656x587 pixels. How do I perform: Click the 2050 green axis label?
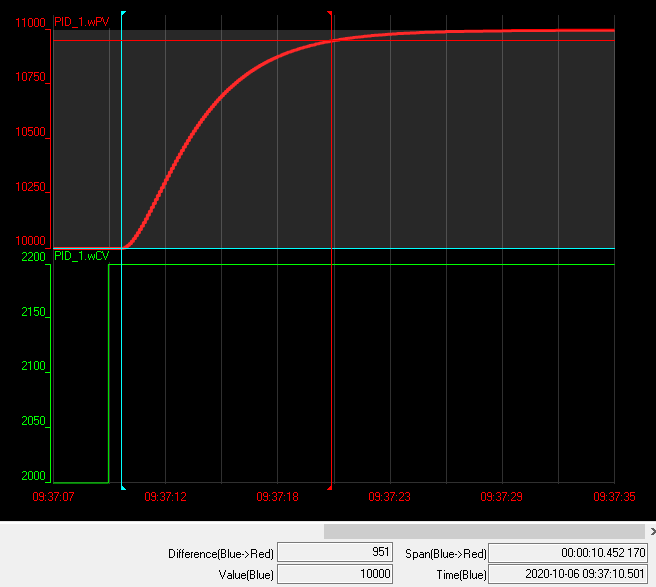coord(33,421)
